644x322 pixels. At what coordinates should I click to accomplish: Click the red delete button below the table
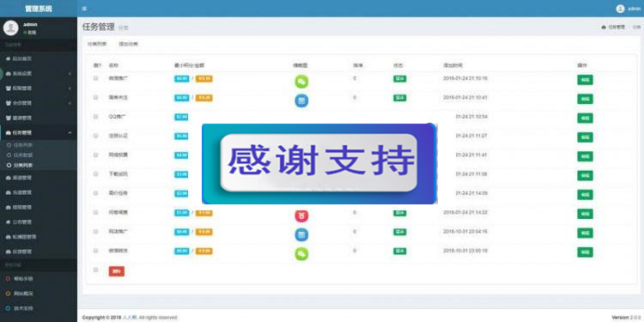coord(116,271)
